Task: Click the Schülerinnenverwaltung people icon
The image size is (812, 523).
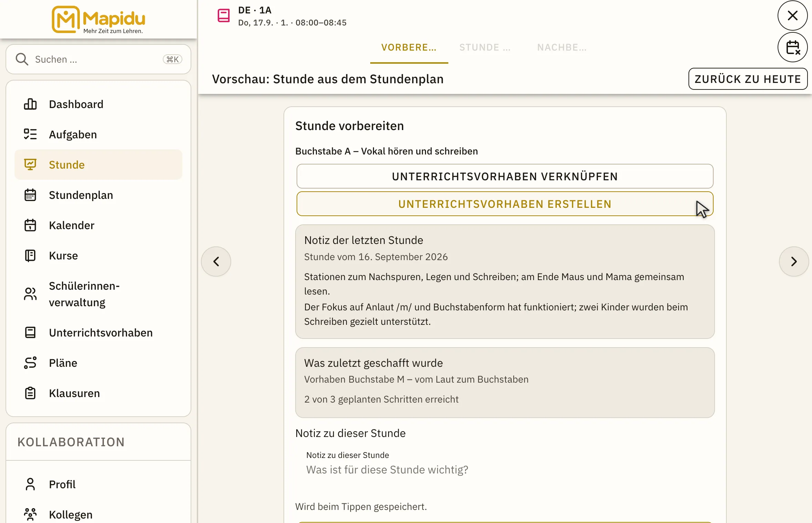Action: (30, 294)
